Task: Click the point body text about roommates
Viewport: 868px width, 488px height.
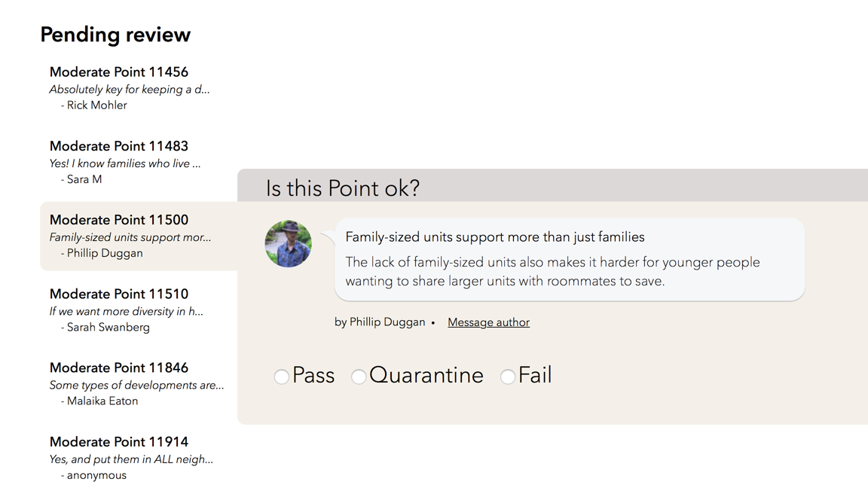Action: pos(552,272)
